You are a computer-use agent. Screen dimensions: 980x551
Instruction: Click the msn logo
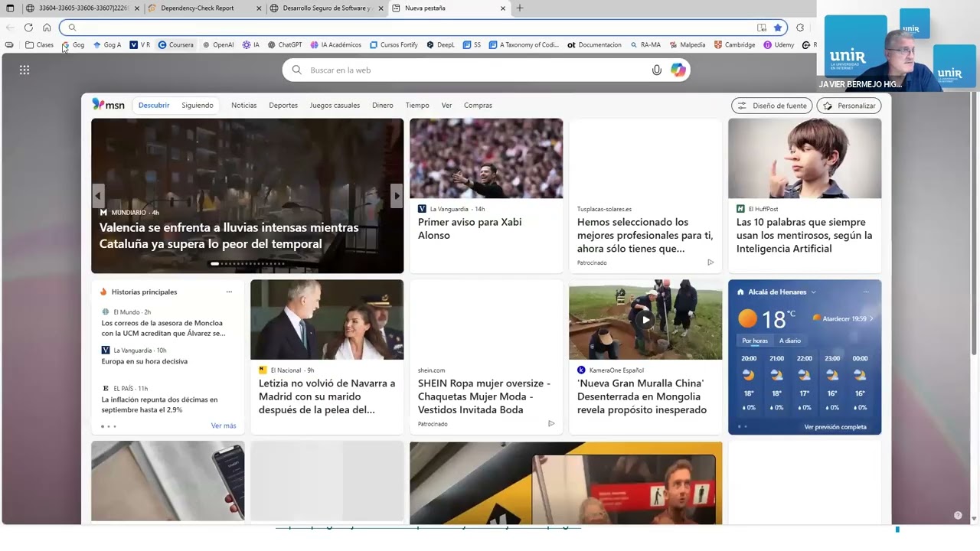(x=108, y=105)
